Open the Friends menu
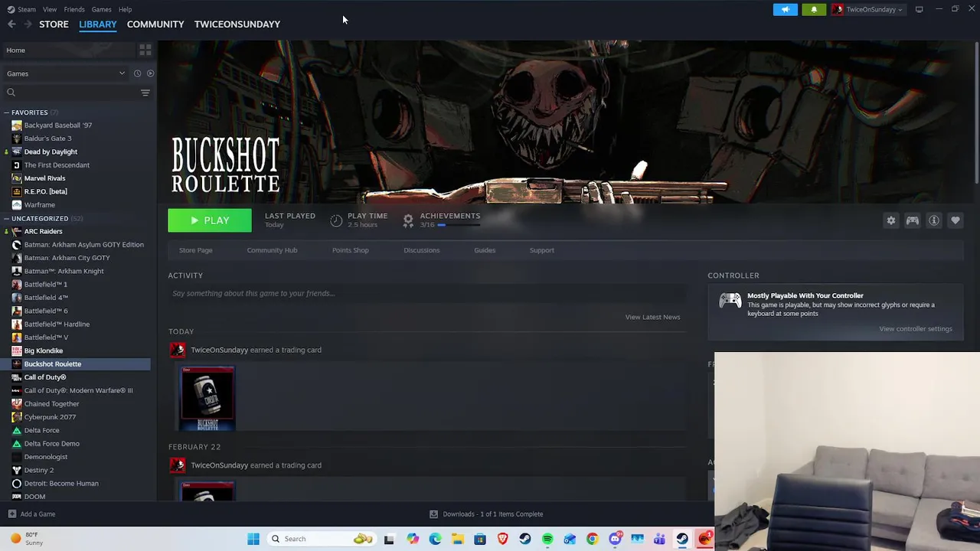The height and width of the screenshot is (551, 980). point(74,9)
